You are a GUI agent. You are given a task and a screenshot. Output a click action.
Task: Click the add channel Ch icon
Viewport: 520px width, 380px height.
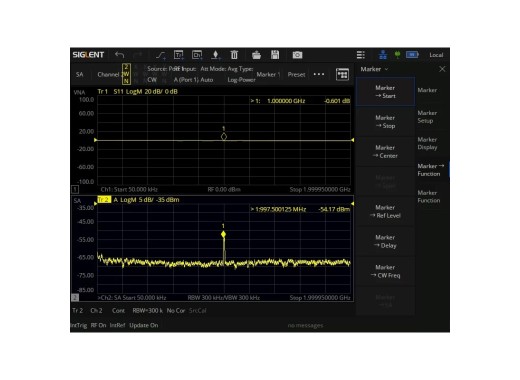coord(197,55)
